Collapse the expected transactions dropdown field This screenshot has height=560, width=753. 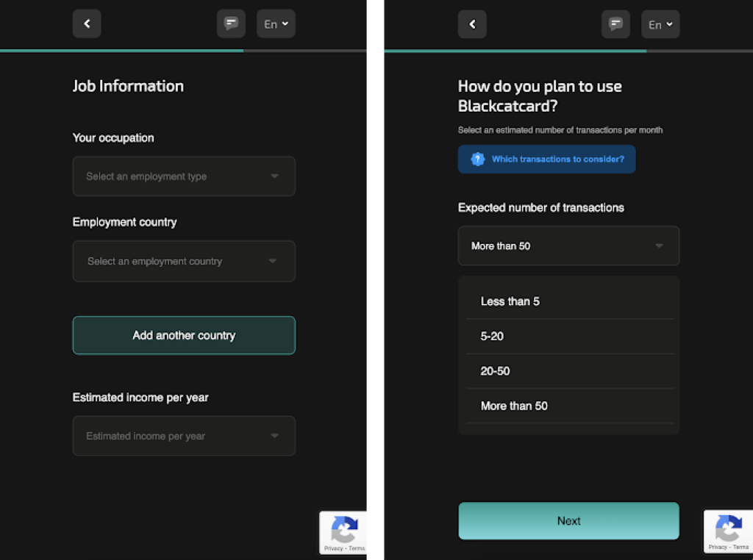click(x=568, y=245)
